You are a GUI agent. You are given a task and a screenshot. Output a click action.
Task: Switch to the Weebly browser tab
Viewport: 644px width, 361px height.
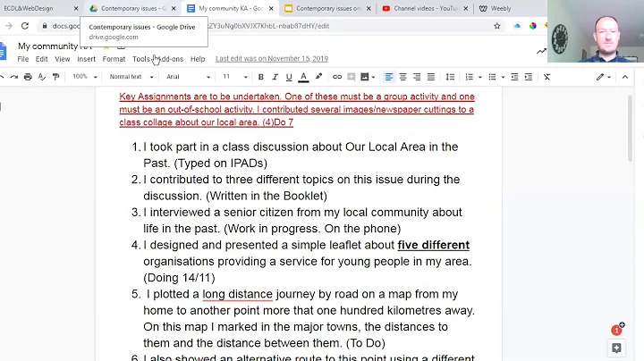(x=501, y=8)
